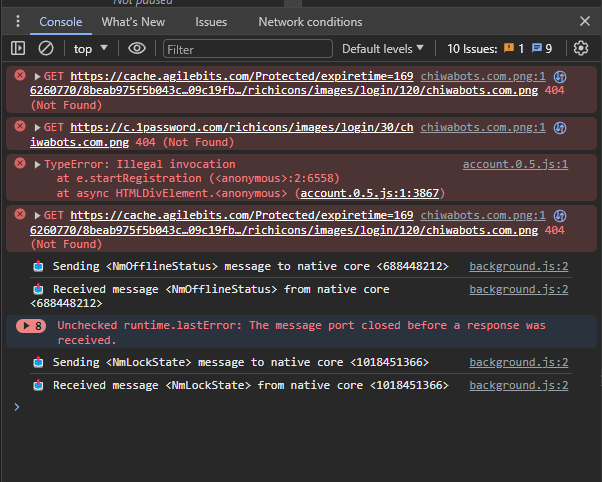
Task: Open the DevTools drawer three-dot menu
Action: point(18,21)
